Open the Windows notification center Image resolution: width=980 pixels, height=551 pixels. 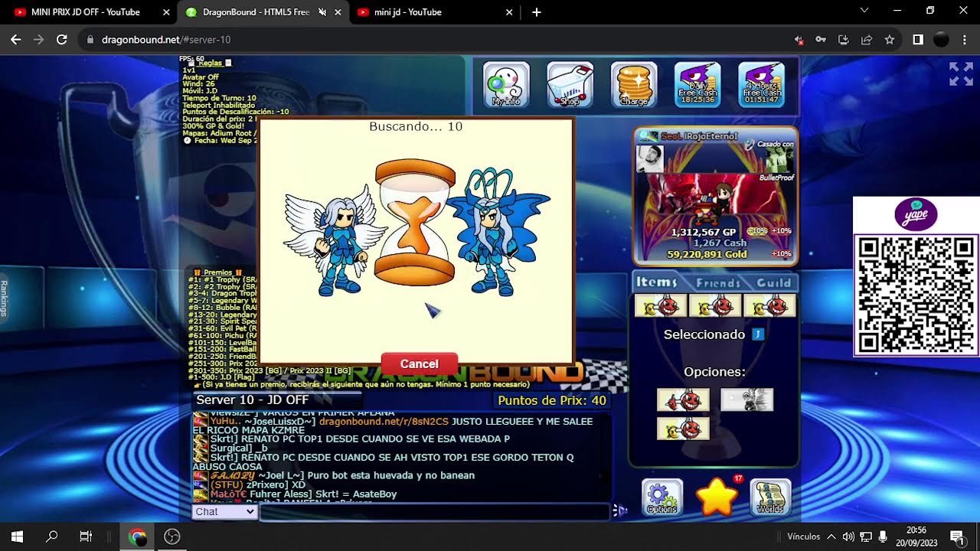[x=956, y=536]
